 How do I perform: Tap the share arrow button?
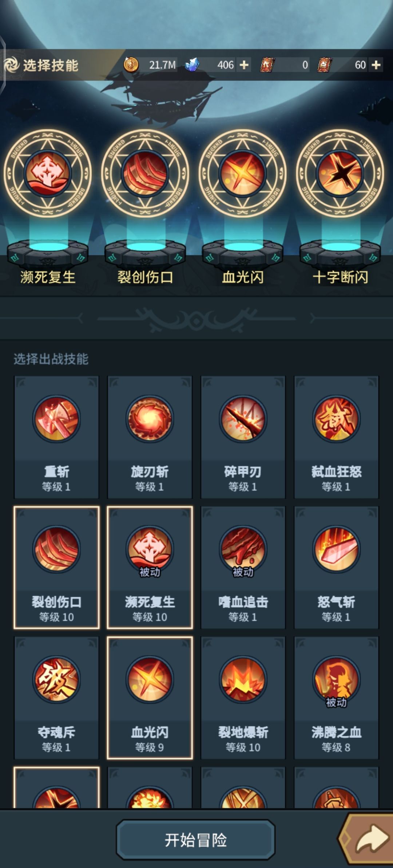368,839
